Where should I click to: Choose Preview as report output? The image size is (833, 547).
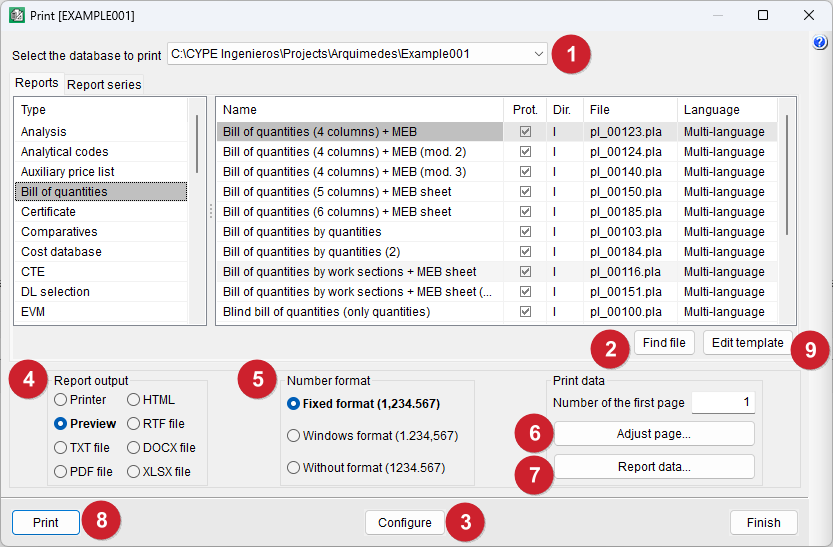85,423
